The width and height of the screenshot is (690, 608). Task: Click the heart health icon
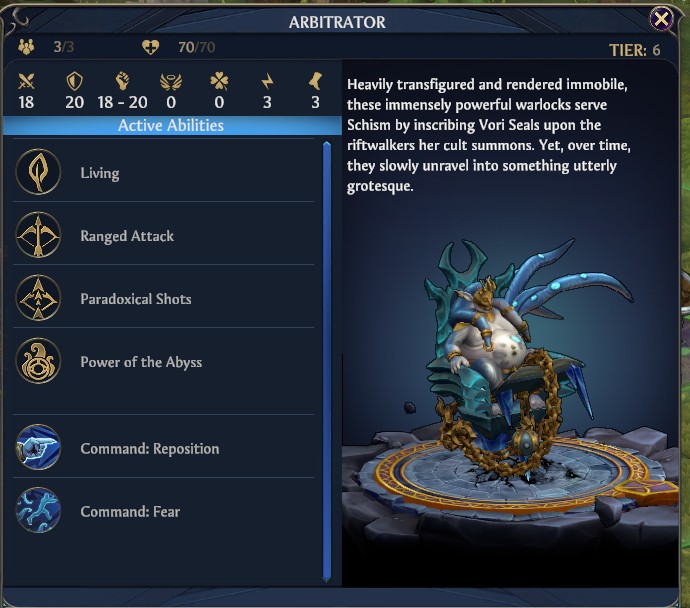[150, 47]
